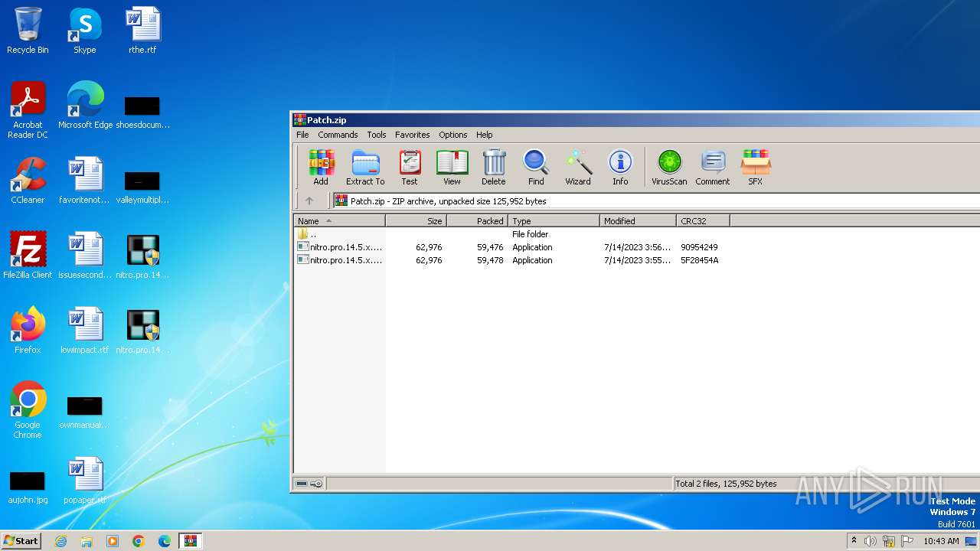Sort files by Name column header
This screenshot has width=980, height=551.
(x=340, y=221)
